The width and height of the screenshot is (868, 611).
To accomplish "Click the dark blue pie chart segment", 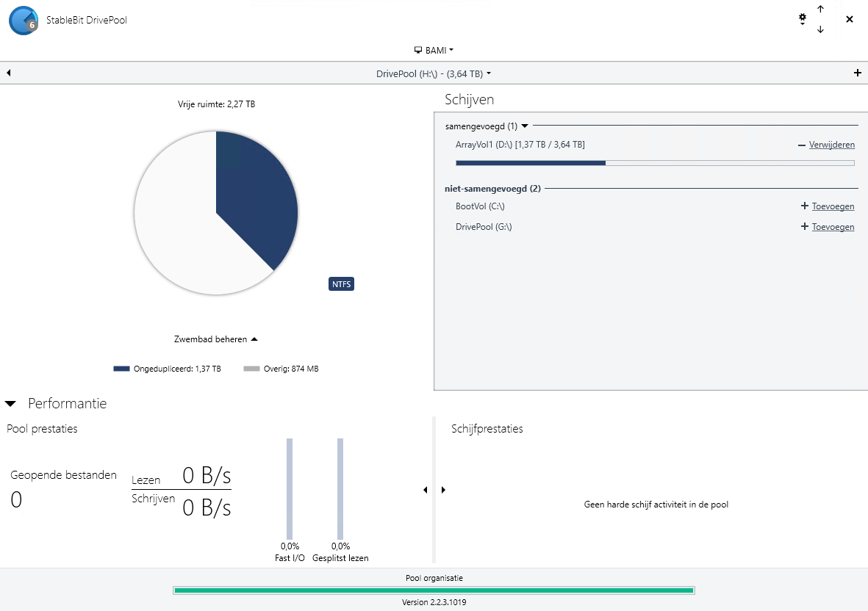I will [257, 199].
